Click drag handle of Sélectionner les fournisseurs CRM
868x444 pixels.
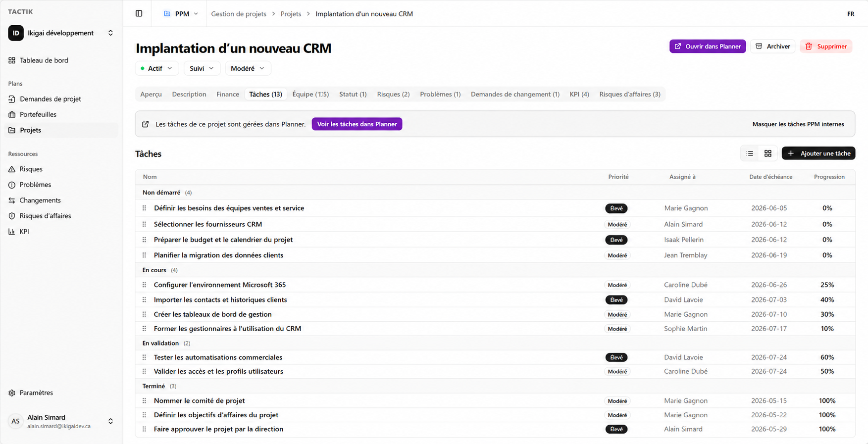[x=144, y=224]
